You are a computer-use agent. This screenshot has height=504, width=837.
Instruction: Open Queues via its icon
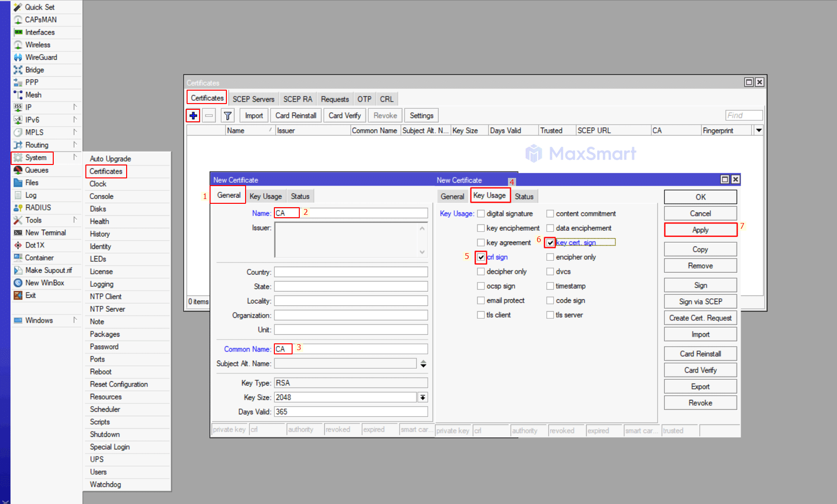point(18,170)
